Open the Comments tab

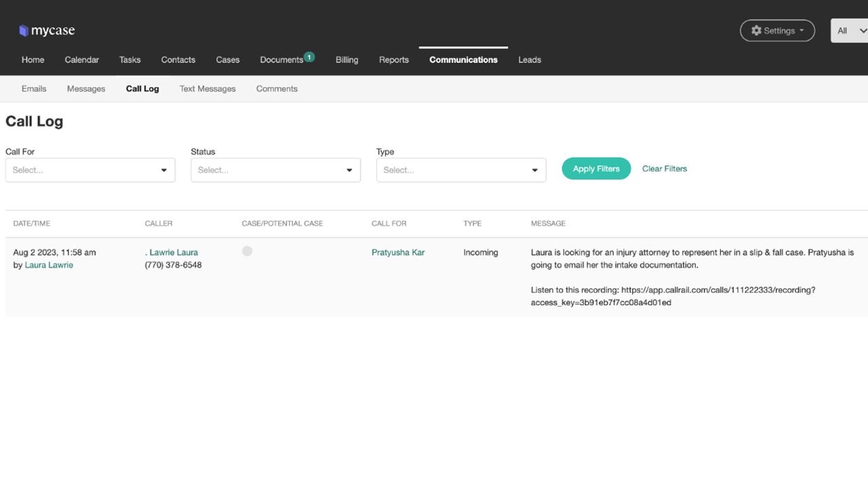pyautogui.click(x=277, y=88)
